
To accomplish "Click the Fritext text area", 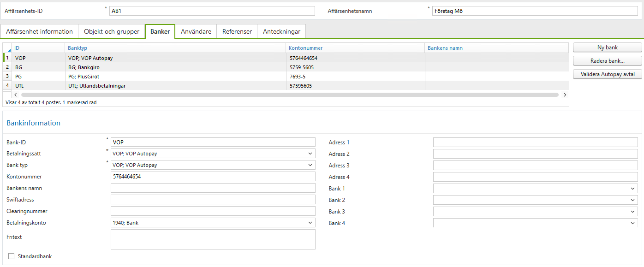I will coord(213,239).
